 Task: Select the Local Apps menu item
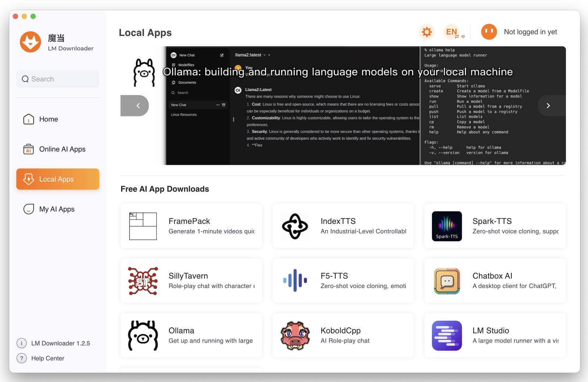tap(58, 179)
